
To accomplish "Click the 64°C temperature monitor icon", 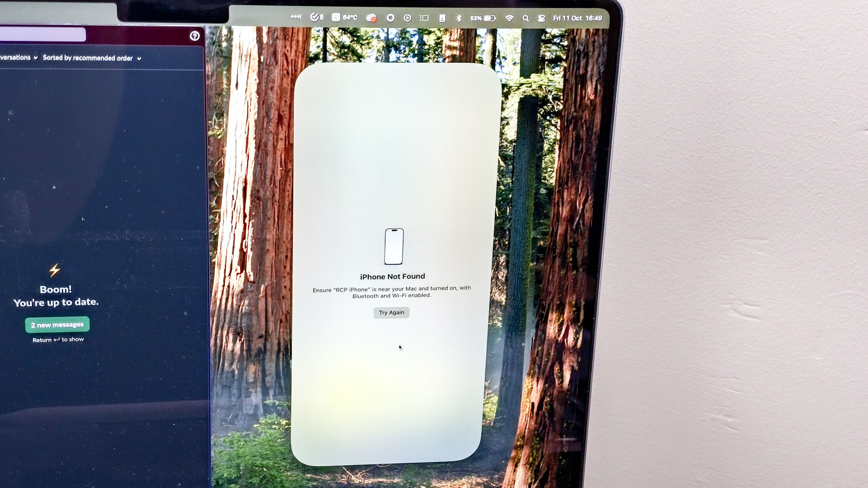I will (345, 17).
